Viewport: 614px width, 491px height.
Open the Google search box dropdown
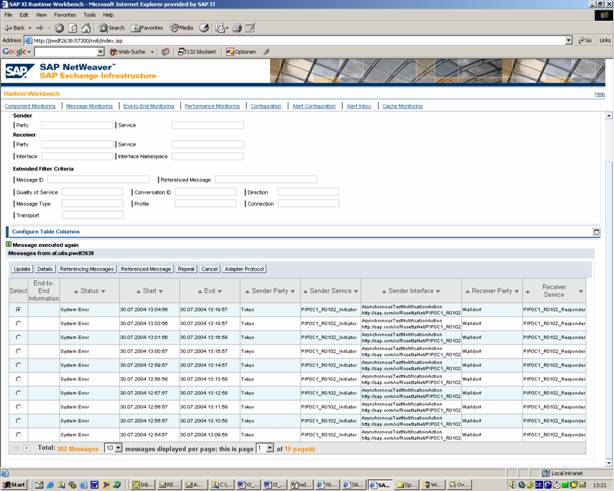(101, 52)
